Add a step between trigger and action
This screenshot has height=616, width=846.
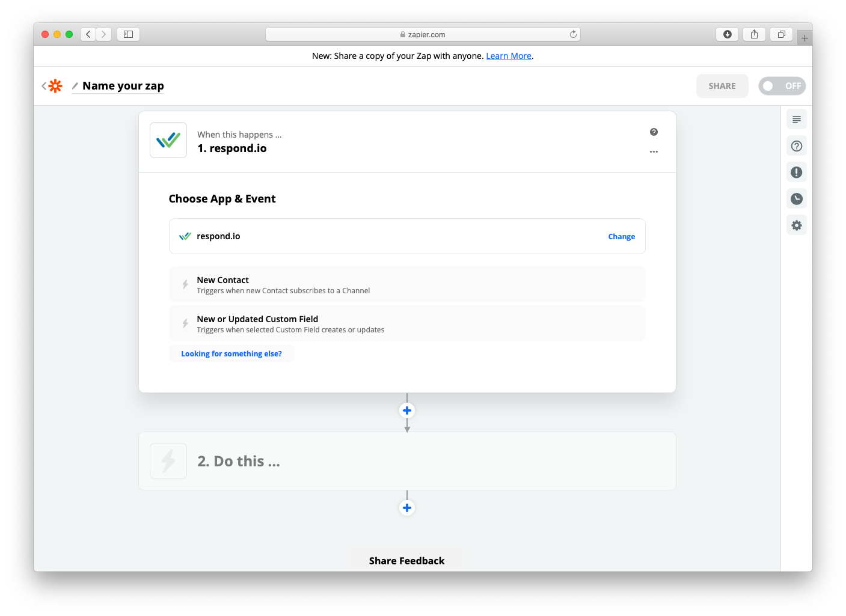(x=407, y=410)
